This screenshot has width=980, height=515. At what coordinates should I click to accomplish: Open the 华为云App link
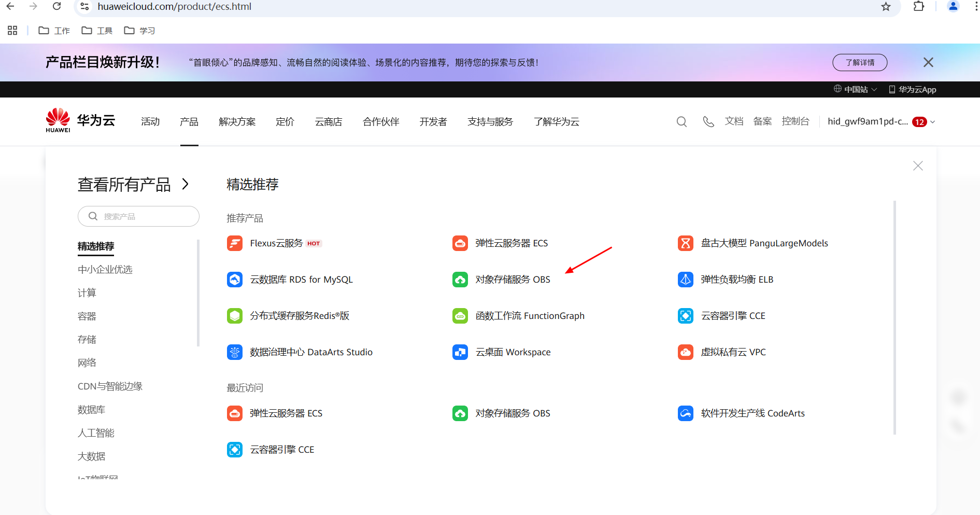coord(913,89)
